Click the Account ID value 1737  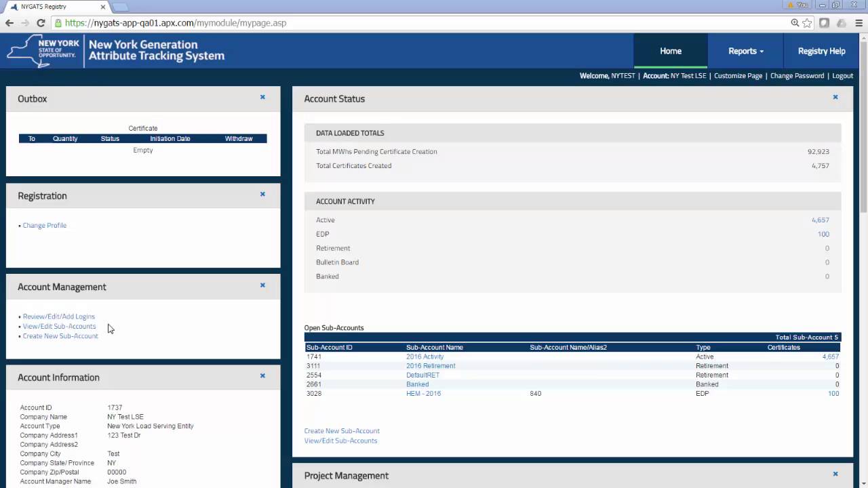click(x=115, y=408)
